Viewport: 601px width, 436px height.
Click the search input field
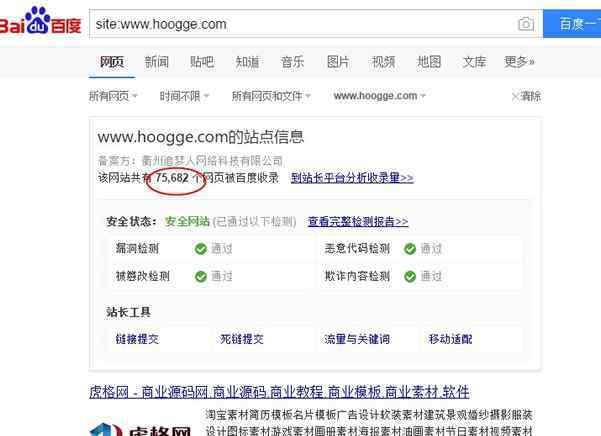[303, 24]
